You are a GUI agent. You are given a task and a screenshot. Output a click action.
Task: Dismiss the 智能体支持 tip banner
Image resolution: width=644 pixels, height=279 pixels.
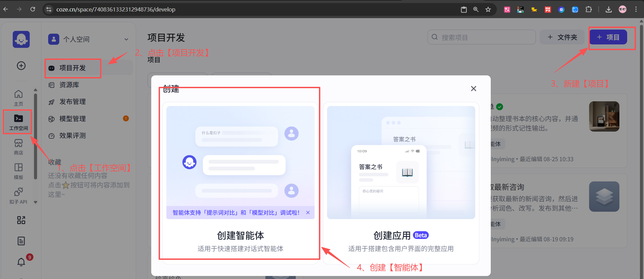[x=308, y=212]
